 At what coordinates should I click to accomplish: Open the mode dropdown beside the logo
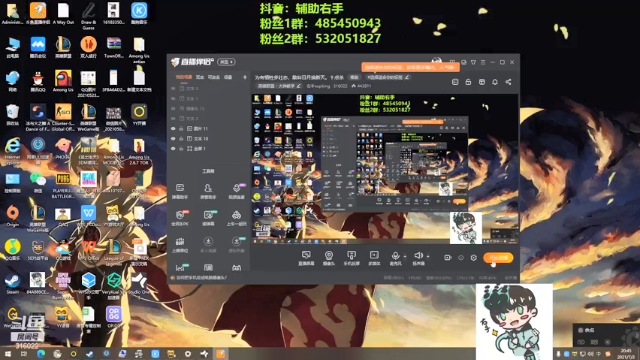point(226,62)
